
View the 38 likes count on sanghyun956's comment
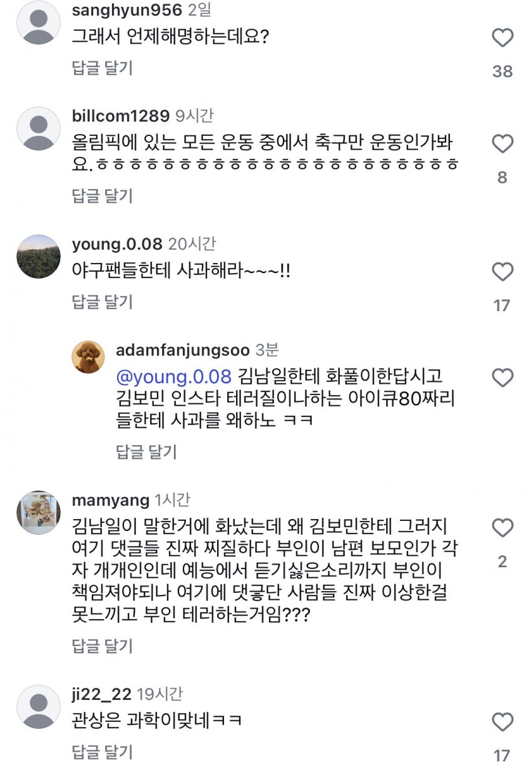click(x=503, y=71)
